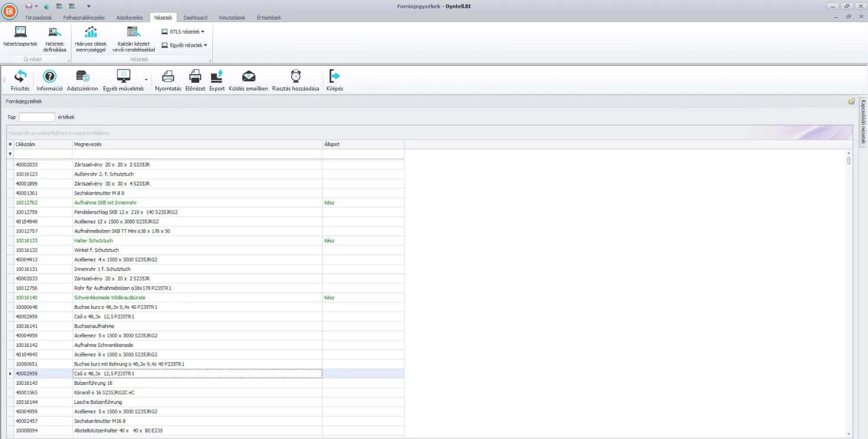The width and height of the screenshot is (868, 439).
Task: Click the vertical scrollbar down arrow
Action: click(x=848, y=434)
